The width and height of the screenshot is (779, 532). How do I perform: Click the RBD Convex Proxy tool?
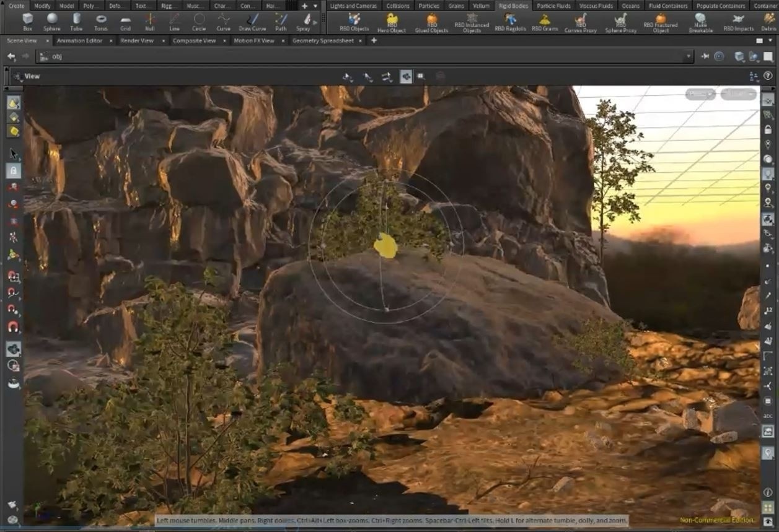pyautogui.click(x=581, y=22)
